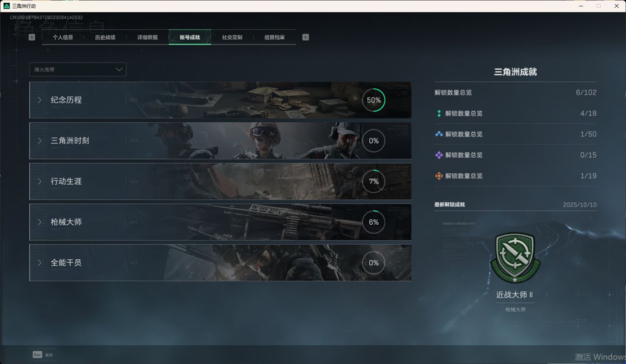
Task: Click the purple tier achievement icon
Action: click(x=439, y=155)
